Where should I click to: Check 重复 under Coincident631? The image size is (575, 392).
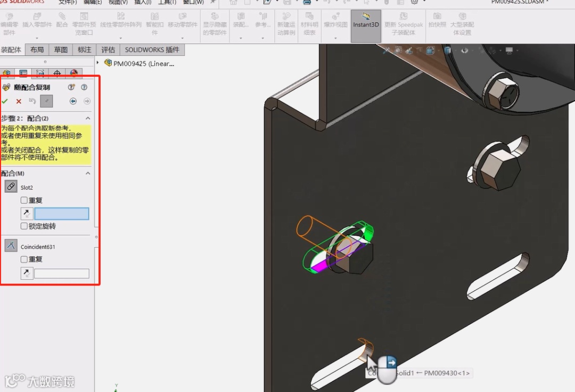pyautogui.click(x=24, y=259)
